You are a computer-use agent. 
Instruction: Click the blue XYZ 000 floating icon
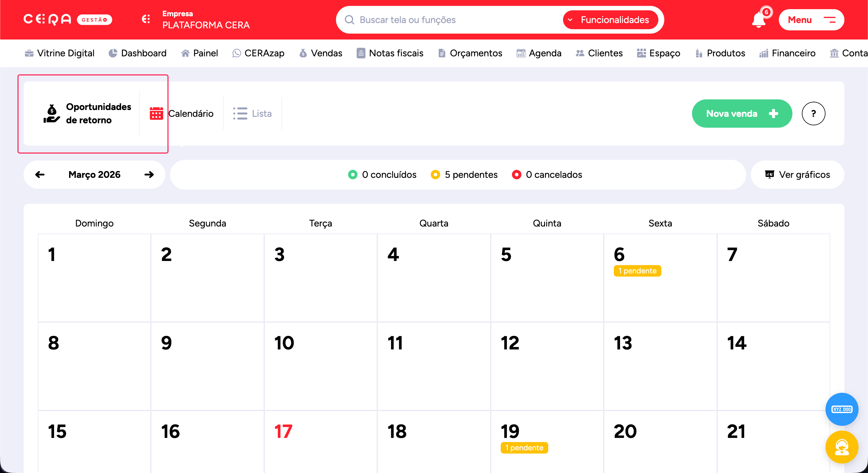pyautogui.click(x=841, y=409)
